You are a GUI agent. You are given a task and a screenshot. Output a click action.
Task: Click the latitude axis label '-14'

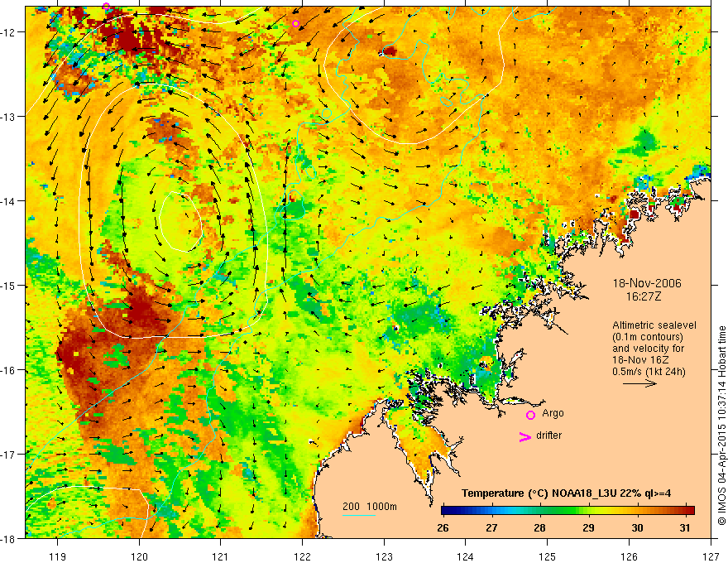point(9,201)
